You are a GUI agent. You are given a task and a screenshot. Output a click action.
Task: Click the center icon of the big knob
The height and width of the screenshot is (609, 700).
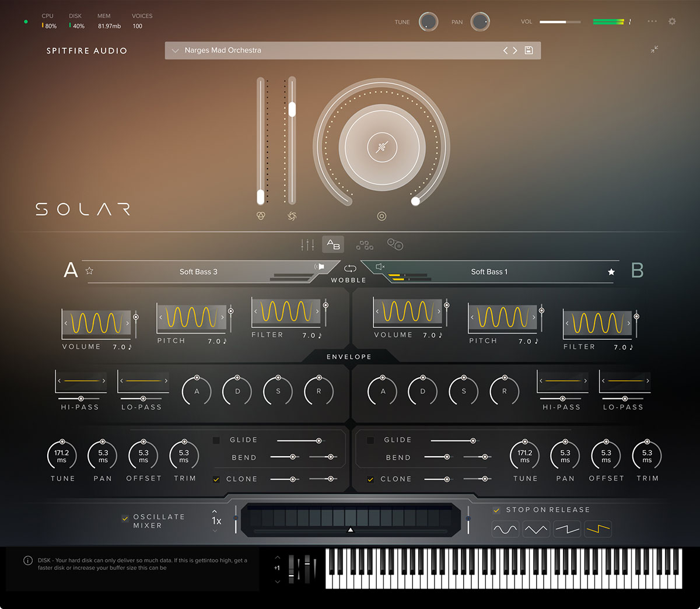click(382, 146)
